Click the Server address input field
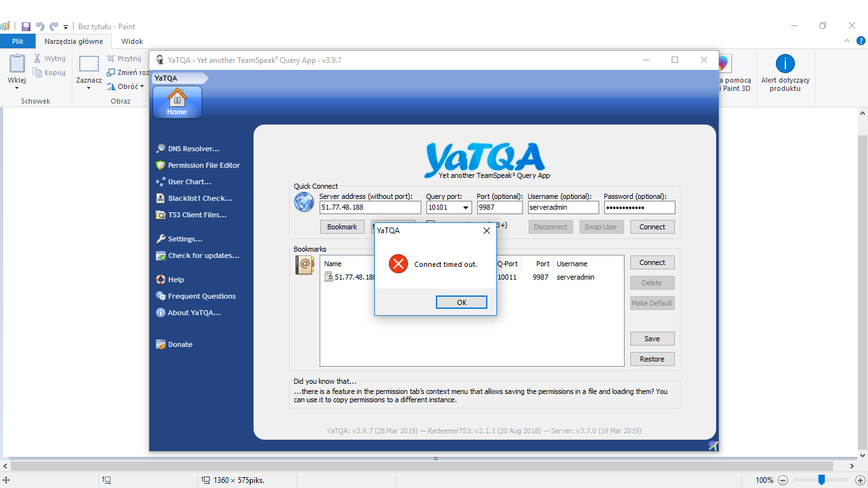This screenshot has width=868, height=488. (370, 208)
